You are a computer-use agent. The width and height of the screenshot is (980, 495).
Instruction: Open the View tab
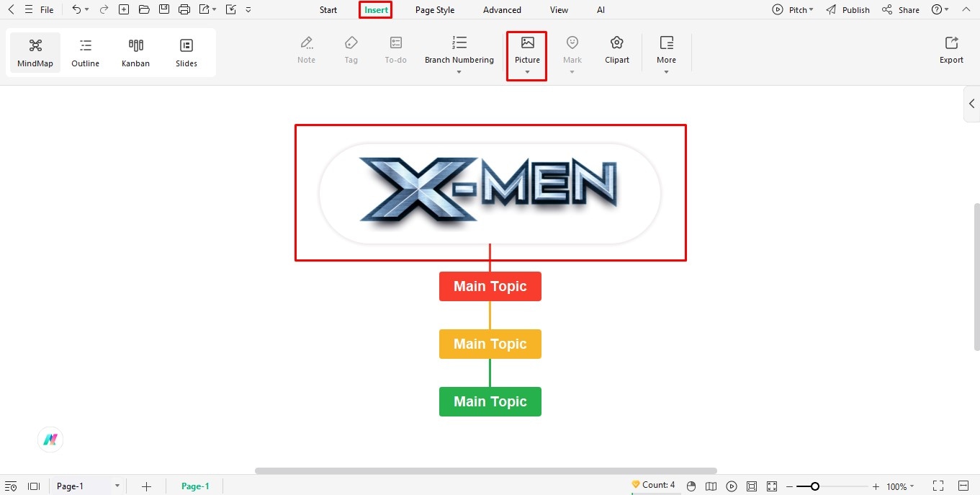(559, 10)
